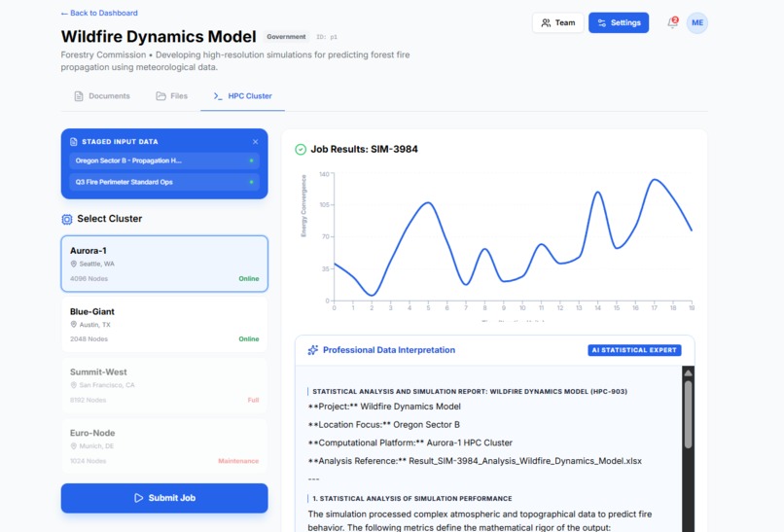Click the Job Results: SIM-3984 heading
This screenshot has height=532, width=784.
click(x=365, y=150)
